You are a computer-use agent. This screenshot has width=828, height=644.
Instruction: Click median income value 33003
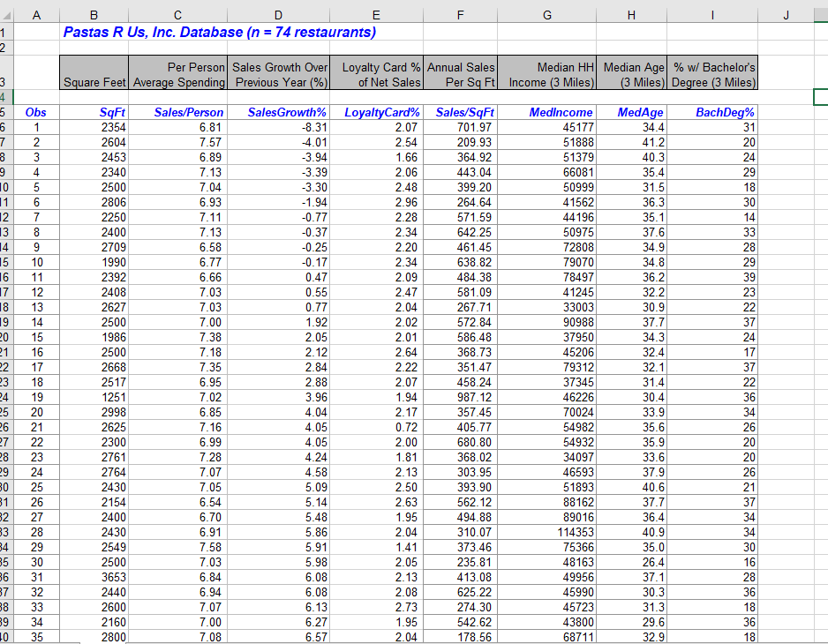[x=547, y=307]
